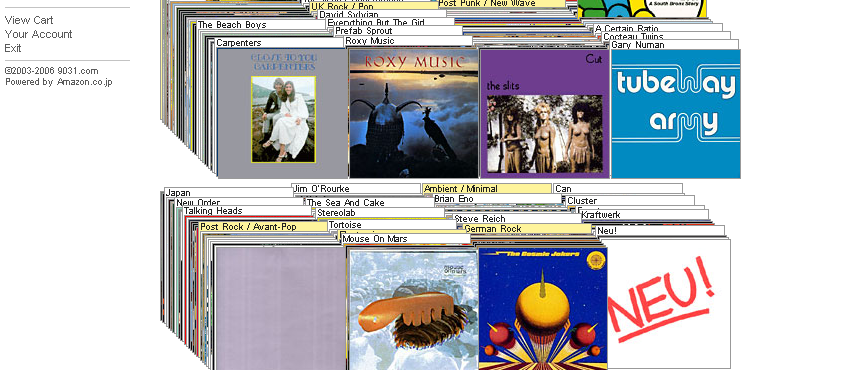Select The Slits Cut album cover
Image resolution: width=849 pixels, height=370 pixels.
(x=545, y=113)
